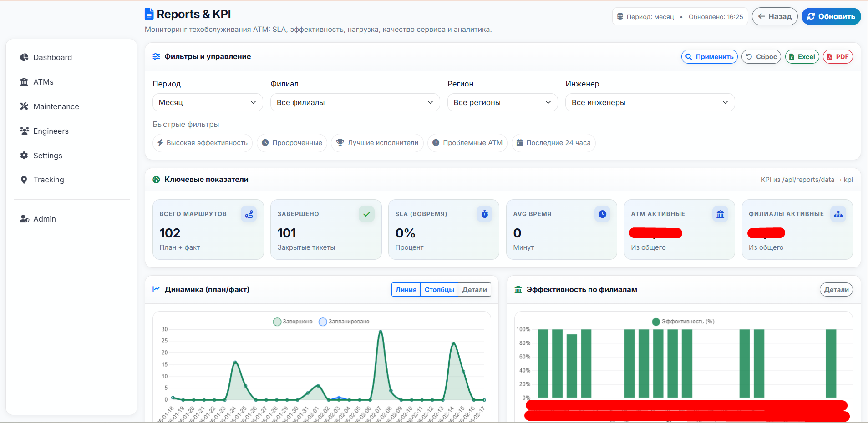Click the sliders icon beside Фильтры и управление

point(156,56)
